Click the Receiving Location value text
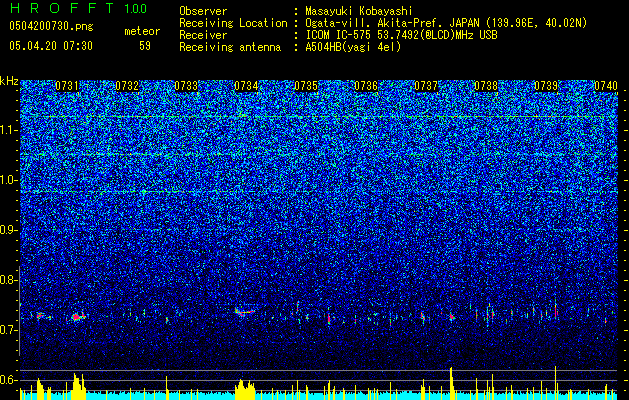629x400 pixels. pos(446,23)
